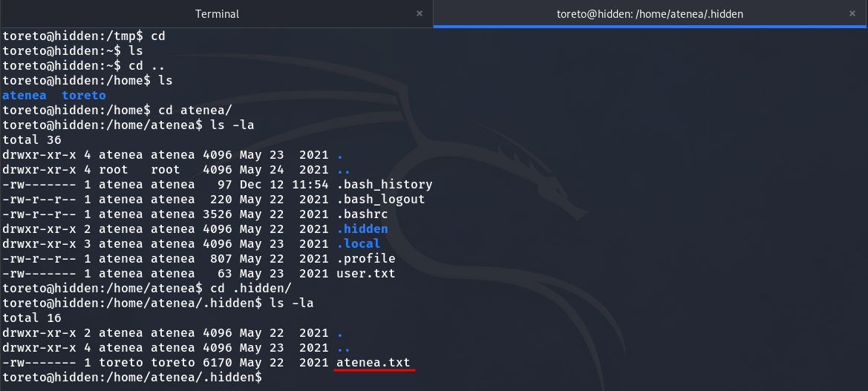Viewport: 868px width, 391px height.
Task: Click the .profile file name
Action: coord(365,258)
